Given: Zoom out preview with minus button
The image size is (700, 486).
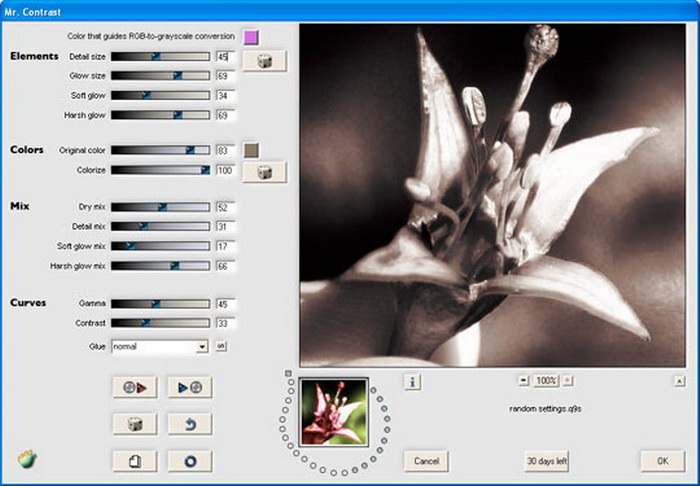Looking at the screenshot, I should [523, 381].
